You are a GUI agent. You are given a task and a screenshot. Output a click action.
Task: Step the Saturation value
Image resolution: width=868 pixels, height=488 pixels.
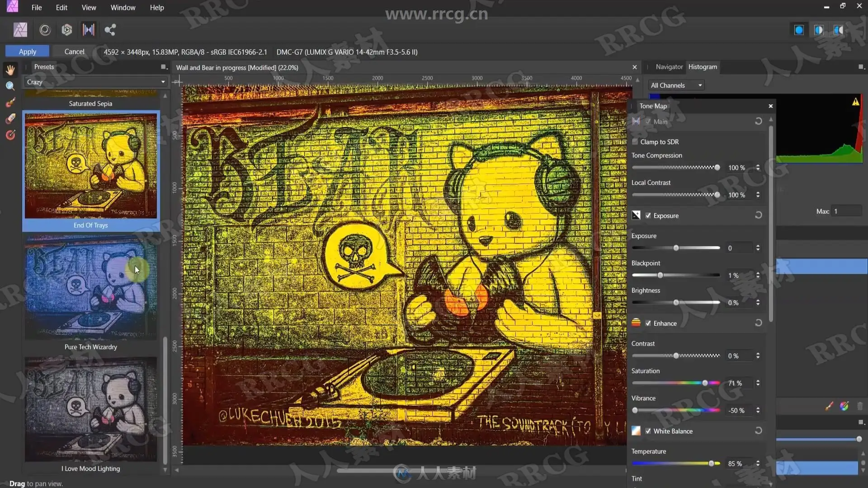coord(758,383)
